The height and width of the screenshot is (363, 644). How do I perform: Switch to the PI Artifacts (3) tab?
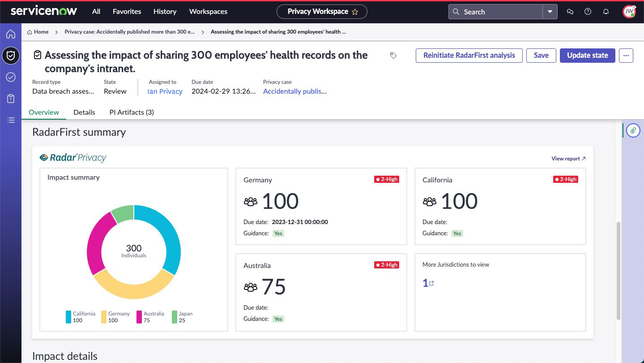pyautogui.click(x=132, y=112)
